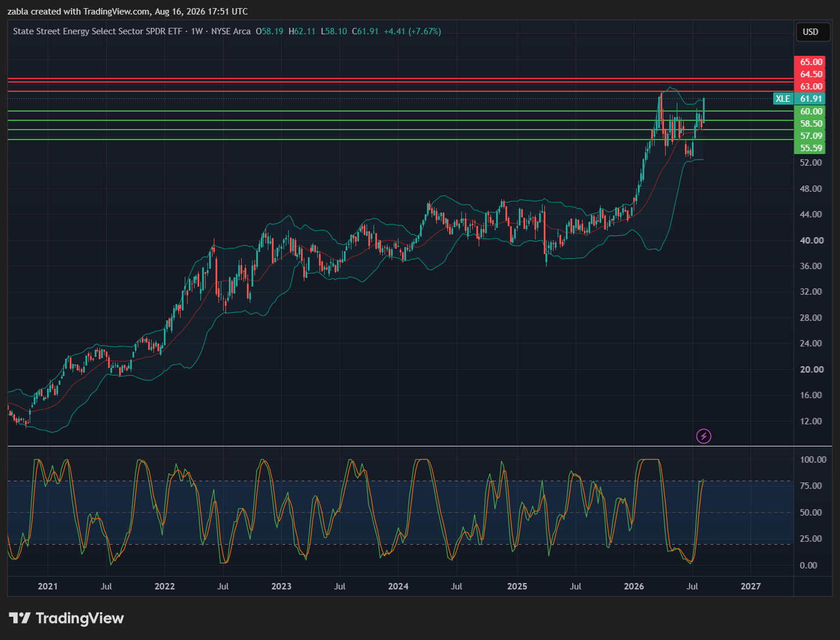Click the 16.00 price axis label
This screenshot has height=640, width=840.
(811, 395)
